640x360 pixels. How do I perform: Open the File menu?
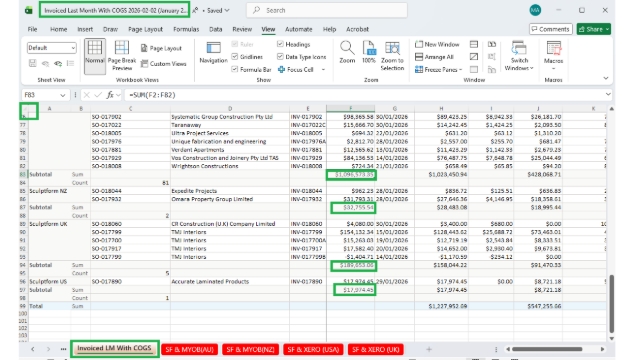pyautogui.click(x=32, y=29)
